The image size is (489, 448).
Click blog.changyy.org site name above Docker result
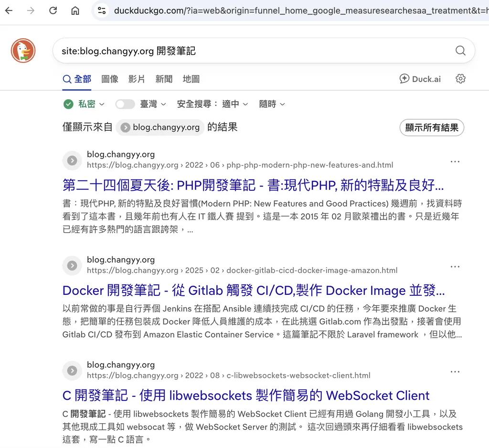(x=121, y=260)
